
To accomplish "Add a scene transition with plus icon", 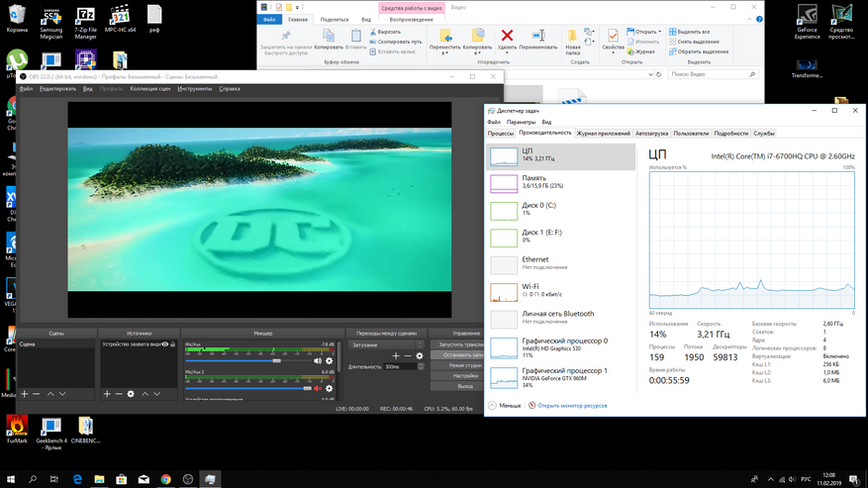I will [395, 355].
